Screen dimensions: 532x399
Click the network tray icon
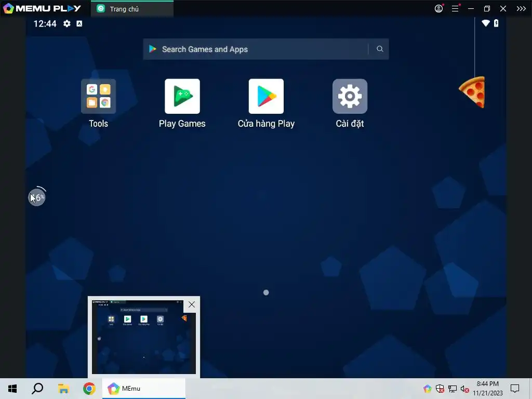(453, 389)
